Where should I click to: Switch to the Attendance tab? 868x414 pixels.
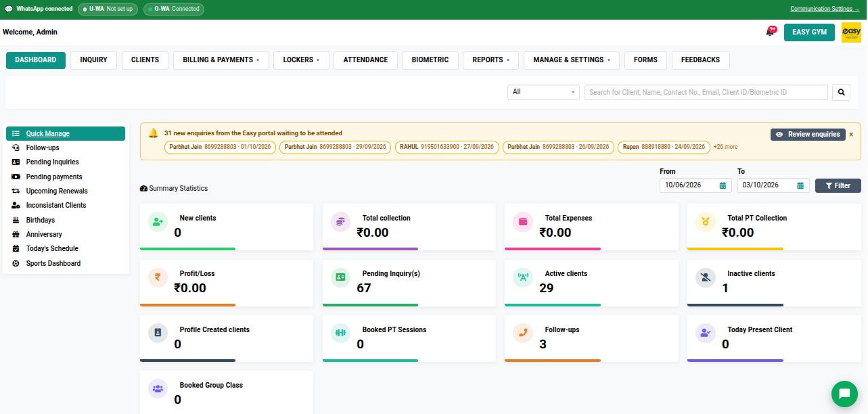point(365,60)
